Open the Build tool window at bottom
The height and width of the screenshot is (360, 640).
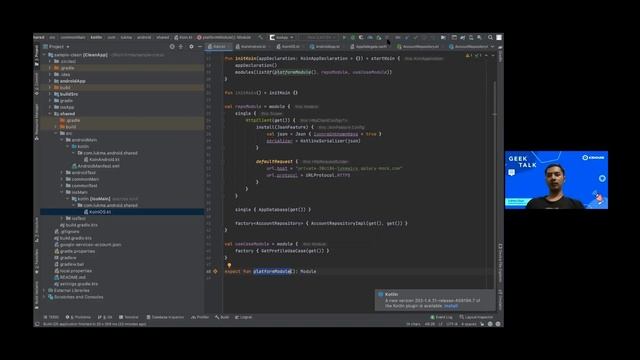222,317
